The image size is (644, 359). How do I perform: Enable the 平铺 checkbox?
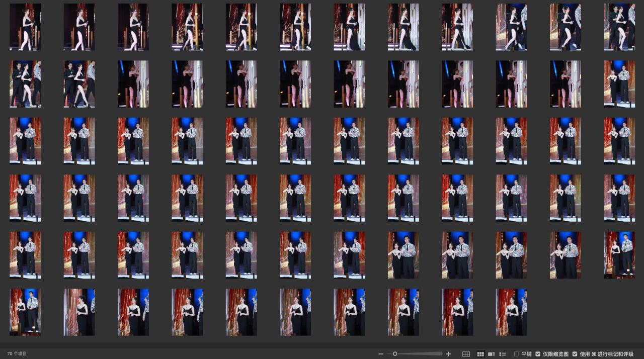[x=517, y=354]
